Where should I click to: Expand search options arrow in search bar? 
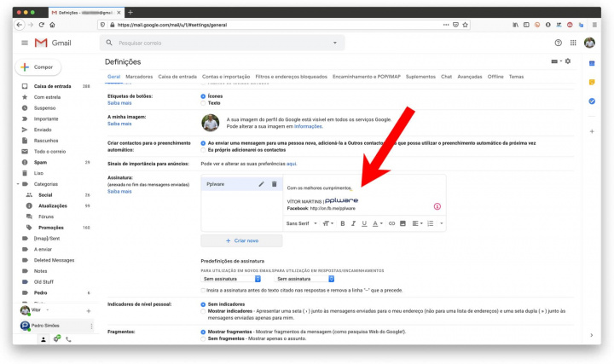334,43
